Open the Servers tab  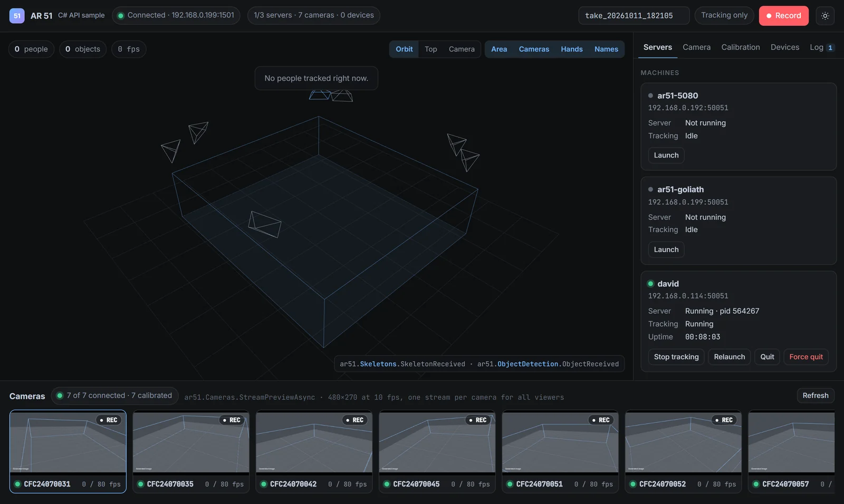point(658,47)
